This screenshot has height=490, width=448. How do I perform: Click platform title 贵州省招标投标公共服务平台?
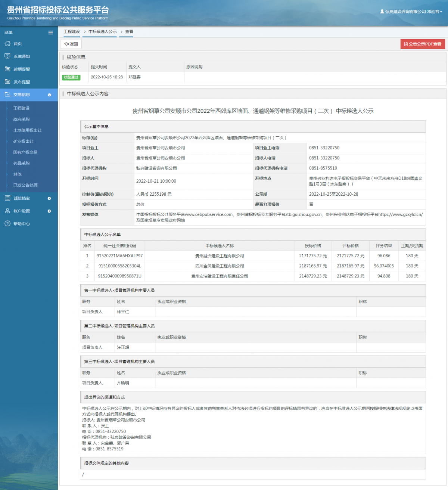click(58, 10)
